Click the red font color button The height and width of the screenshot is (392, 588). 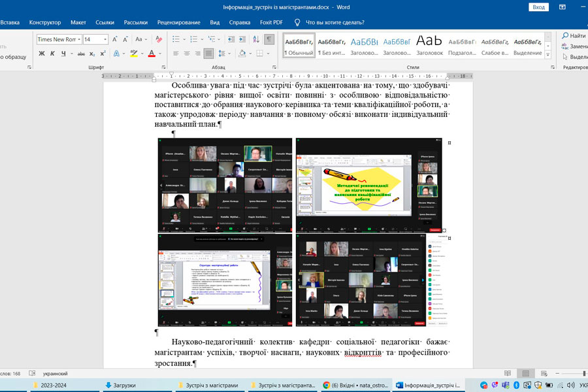(x=151, y=54)
